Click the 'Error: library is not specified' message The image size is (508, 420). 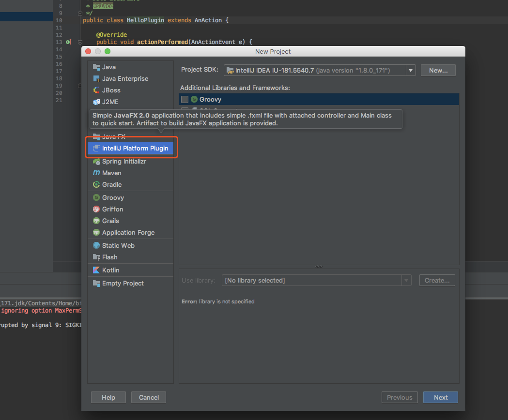218,301
